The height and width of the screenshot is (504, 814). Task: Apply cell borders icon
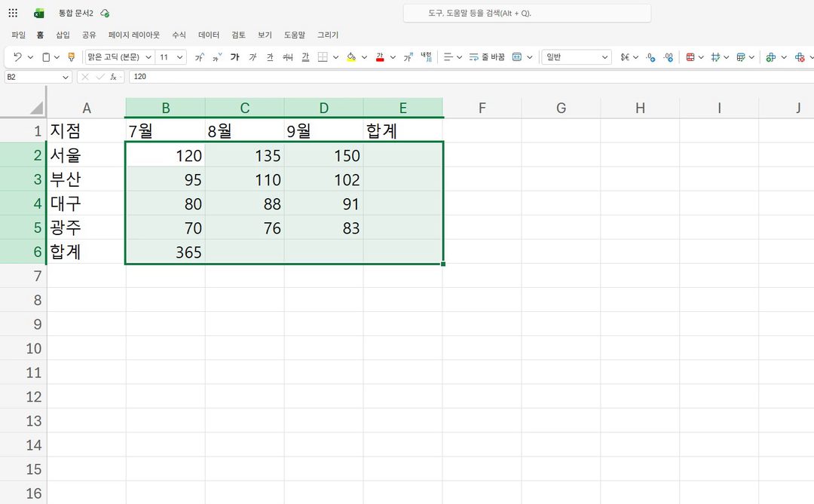tap(323, 57)
